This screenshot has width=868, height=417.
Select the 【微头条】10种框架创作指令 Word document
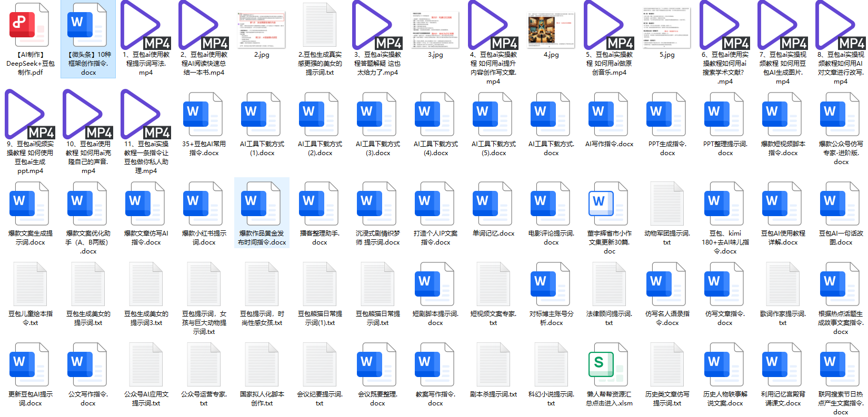[x=88, y=25]
